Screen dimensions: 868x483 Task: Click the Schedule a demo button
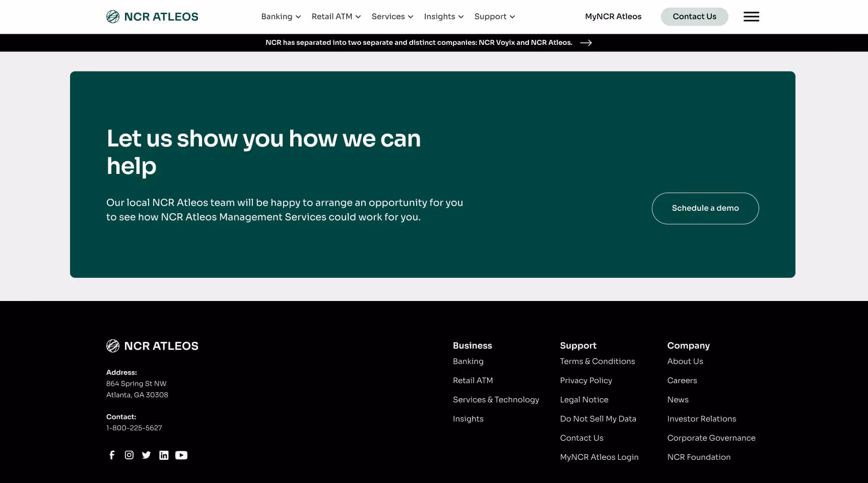click(x=705, y=208)
